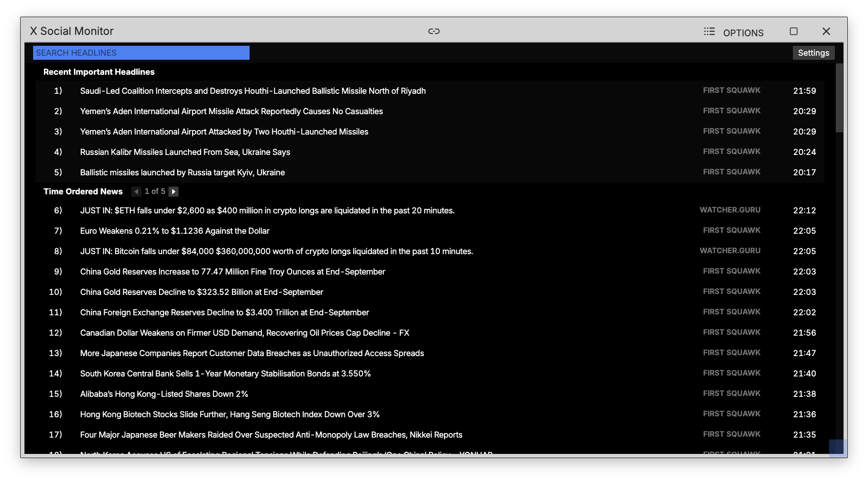This screenshot has height=482, width=868.
Task: Open China Foreign Exchange Reserves headline
Action: (x=225, y=313)
